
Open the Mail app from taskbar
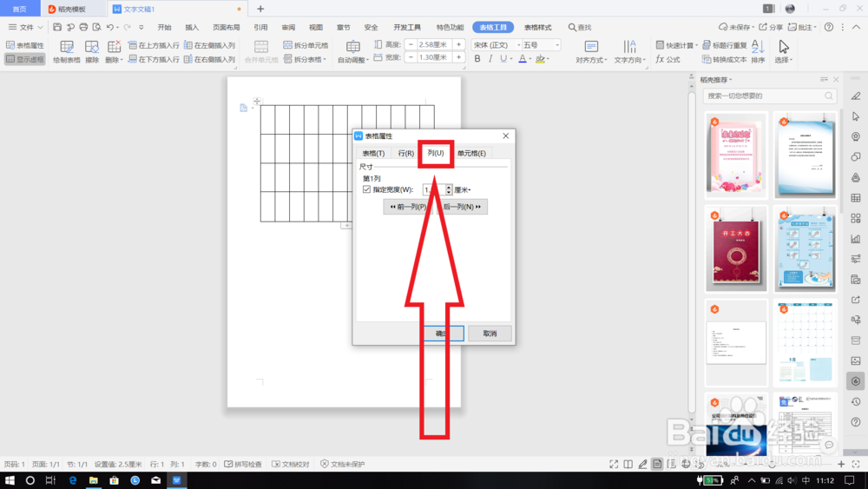(155, 480)
